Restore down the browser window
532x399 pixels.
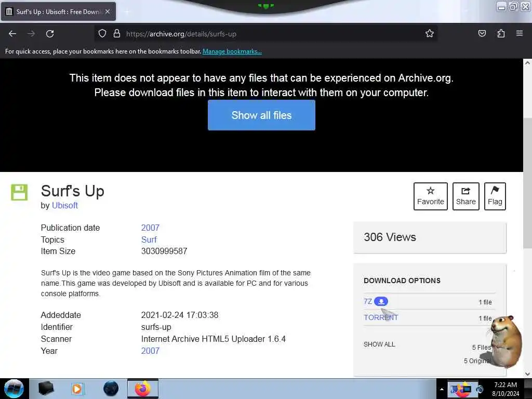click(x=513, y=6)
